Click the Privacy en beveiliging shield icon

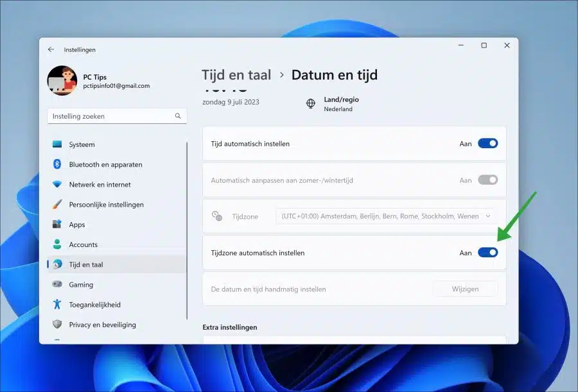pos(57,324)
